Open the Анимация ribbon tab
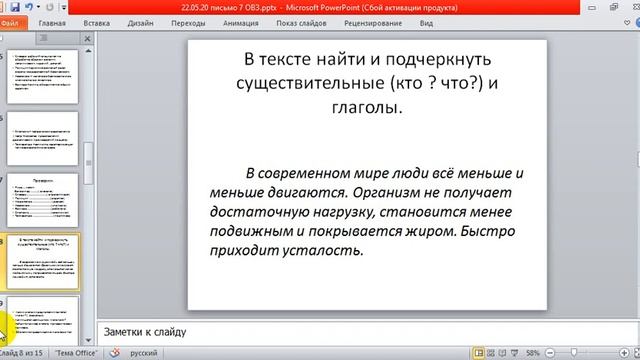The image size is (640, 360). click(241, 23)
